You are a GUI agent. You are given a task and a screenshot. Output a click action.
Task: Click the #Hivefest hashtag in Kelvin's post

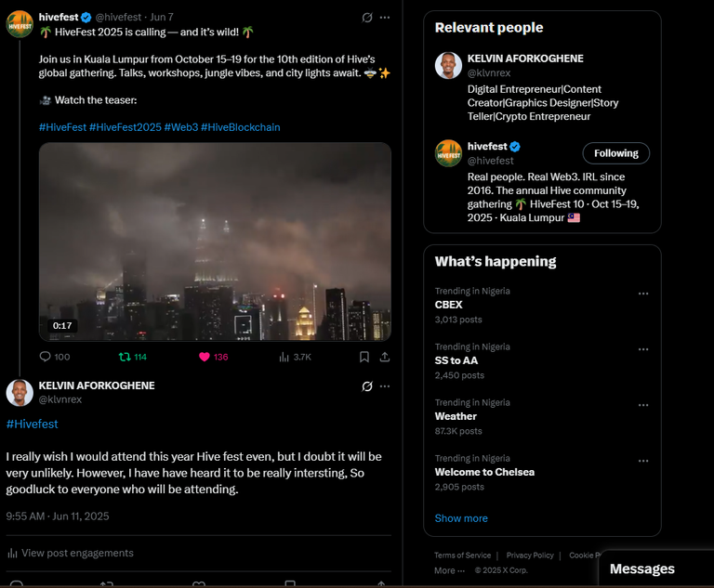click(x=32, y=425)
